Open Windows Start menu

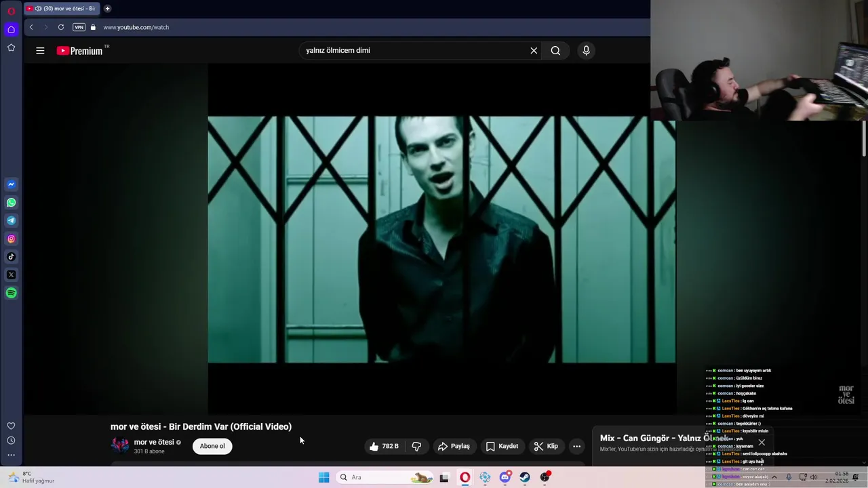(323, 477)
